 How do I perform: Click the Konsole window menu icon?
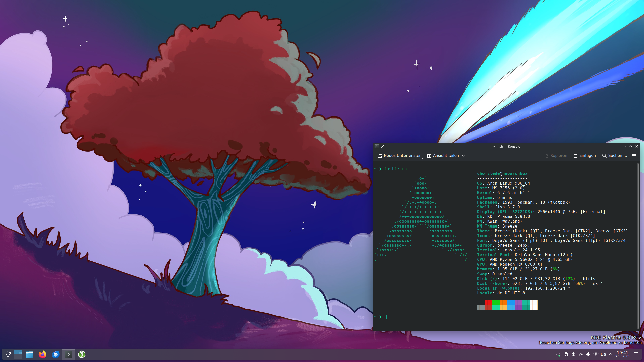tap(377, 146)
